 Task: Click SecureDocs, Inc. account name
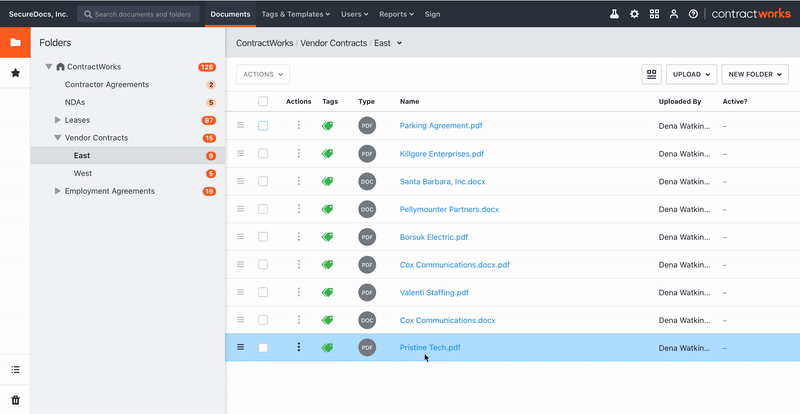38,14
